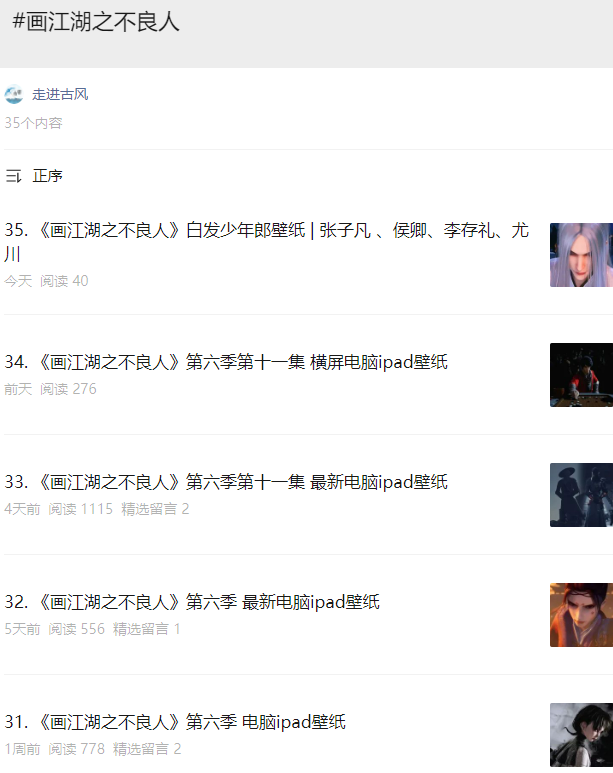Click 阅读 276 under article 34

click(x=68, y=389)
